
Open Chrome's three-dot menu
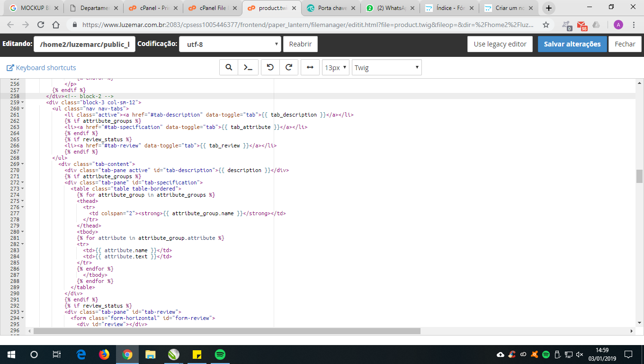tap(634, 25)
